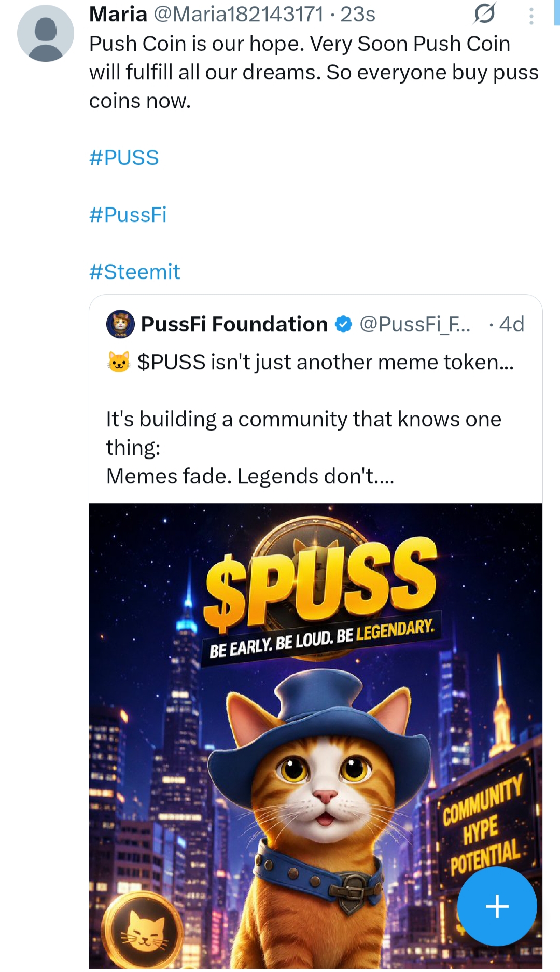Click the 4d quoted tweet timestamp

tap(512, 324)
